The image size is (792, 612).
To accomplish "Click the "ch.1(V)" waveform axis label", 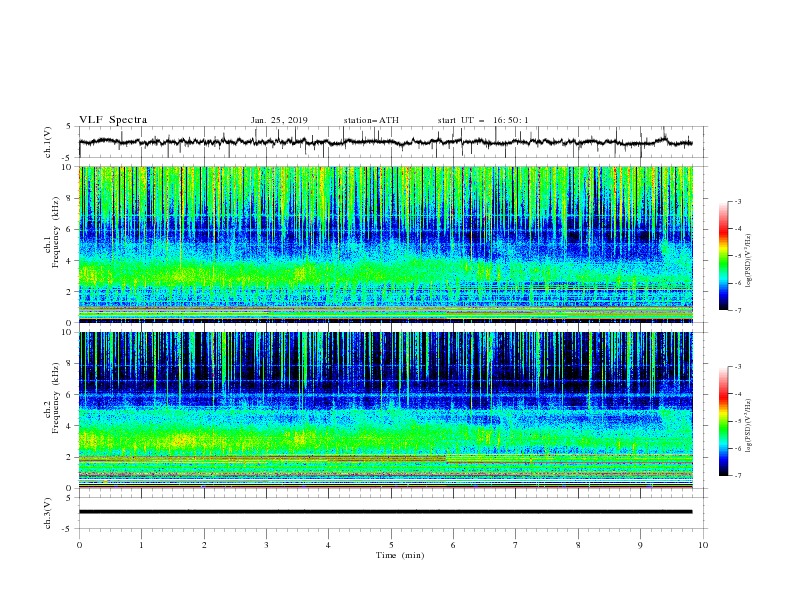I will pos(48,142).
